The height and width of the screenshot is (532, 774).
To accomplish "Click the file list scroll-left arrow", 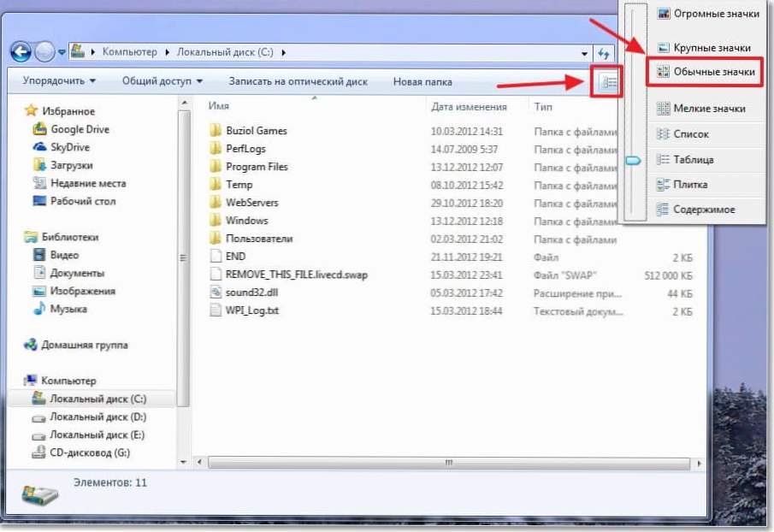I will click(x=199, y=463).
